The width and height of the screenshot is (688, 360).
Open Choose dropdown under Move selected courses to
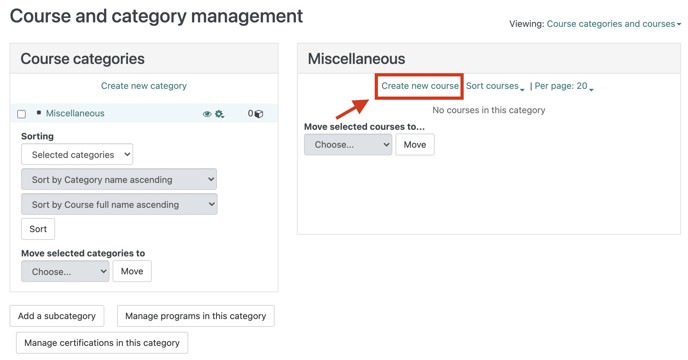point(348,145)
